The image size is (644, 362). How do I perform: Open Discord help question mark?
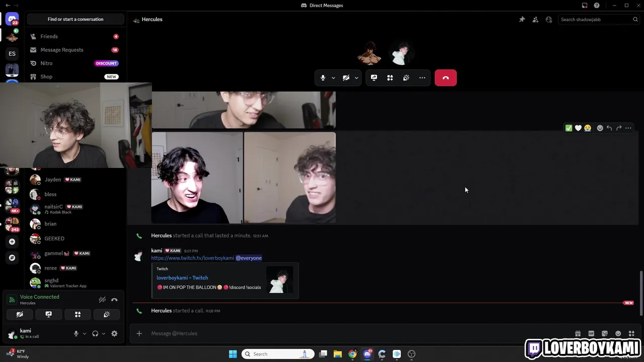pos(597,6)
